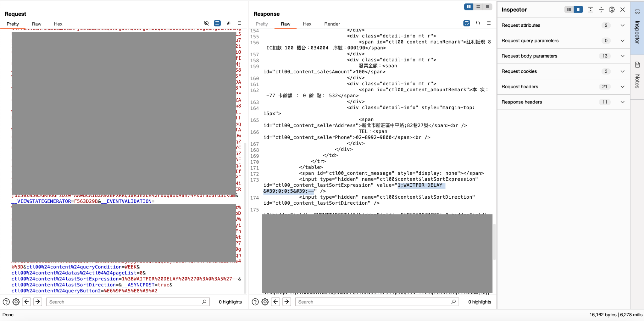Toggle show newlines \n icon in Request
This screenshot has width=644, height=321.
(x=229, y=23)
